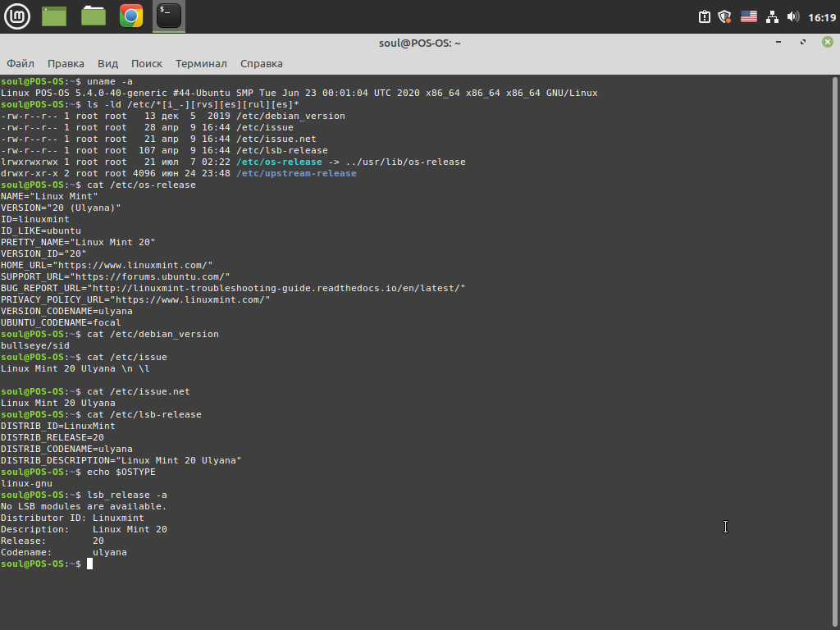Open the sound volume tray icon
Viewport: 840px width, 630px height.
[793, 17]
